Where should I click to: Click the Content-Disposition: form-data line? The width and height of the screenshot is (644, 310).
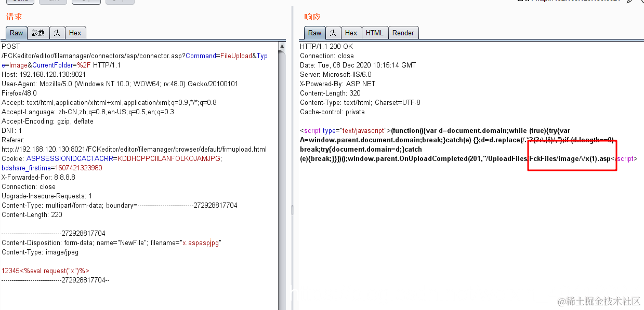click(x=112, y=242)
